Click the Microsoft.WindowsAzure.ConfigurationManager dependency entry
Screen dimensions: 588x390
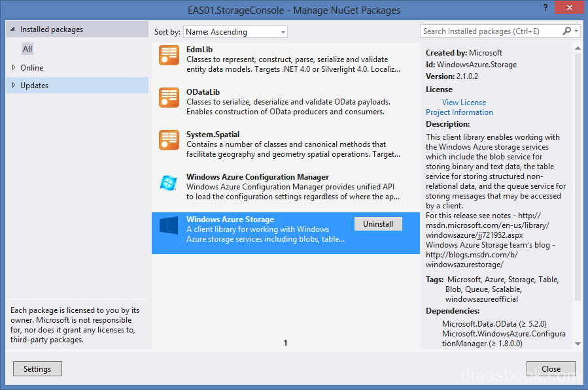504,338
